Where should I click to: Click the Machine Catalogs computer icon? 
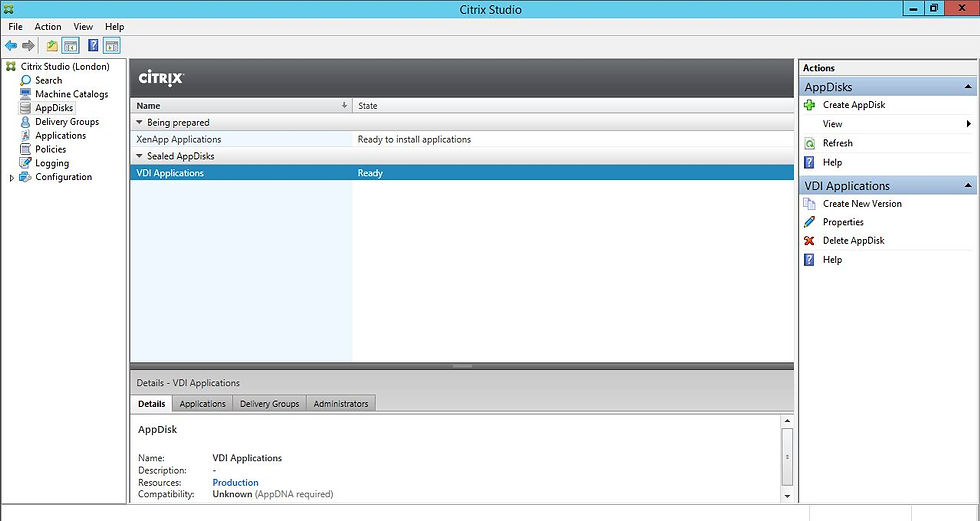[x=25, y=94]
